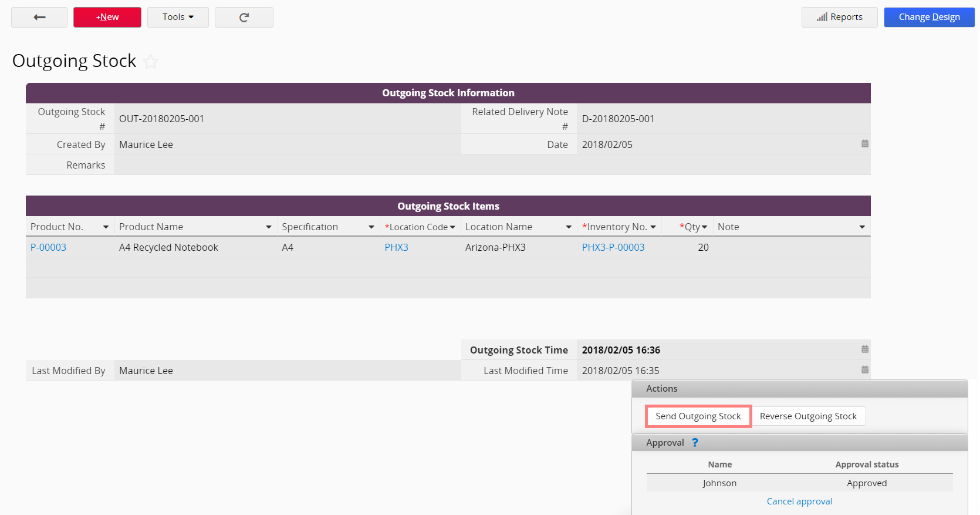Click Outgoing Stock Items section header
The height and width of the screenshot is (515, 980).
tap(448, 206)
